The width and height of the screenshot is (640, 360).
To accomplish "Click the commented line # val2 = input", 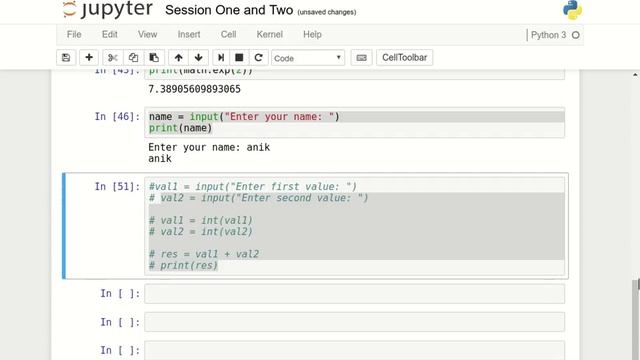I will 258,198.
